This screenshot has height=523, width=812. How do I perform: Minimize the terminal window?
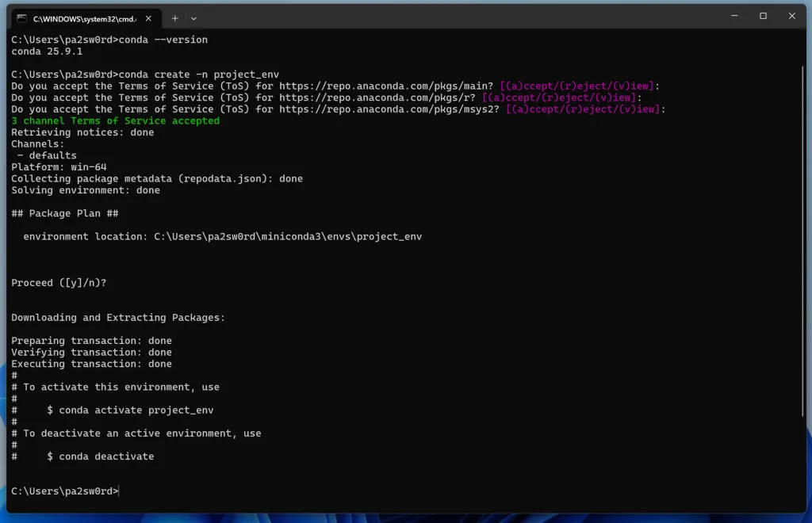pos(733,15)
